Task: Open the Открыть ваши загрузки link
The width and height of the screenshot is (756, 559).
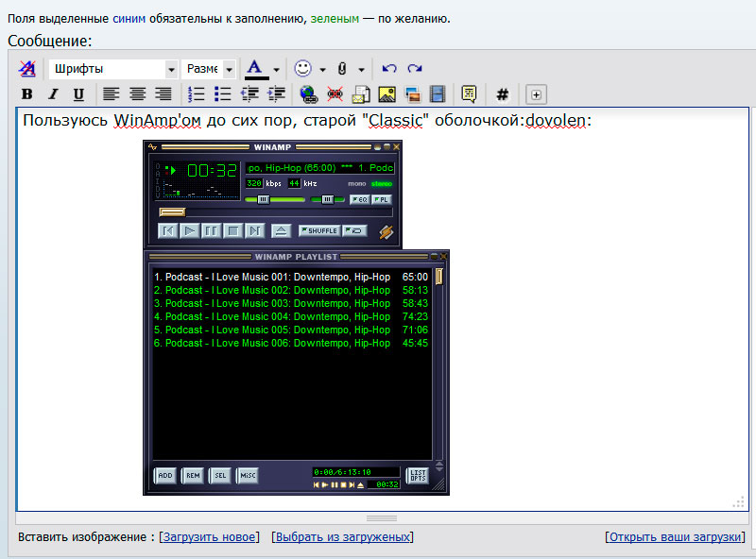Action: pos(675,537)
